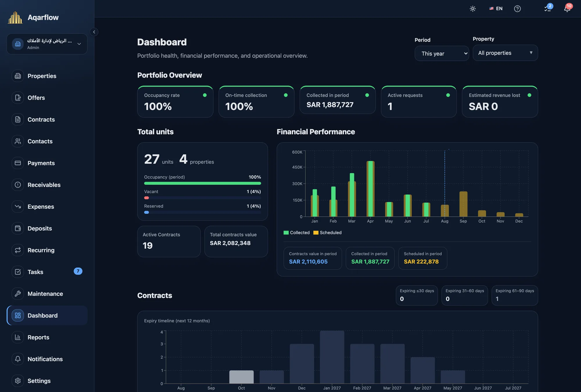Click the September scheduled bar in chart

pyautogui.click(x=463, y=204)
